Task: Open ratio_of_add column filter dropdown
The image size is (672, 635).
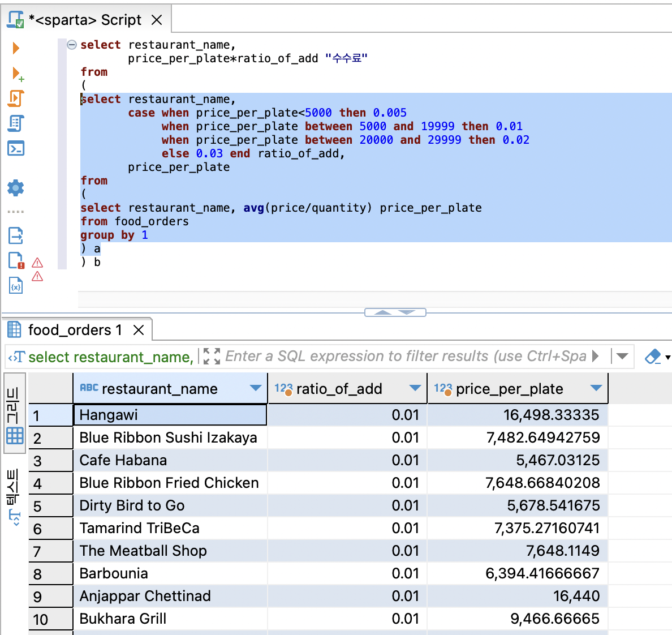Action: click(x=415, y=388)
